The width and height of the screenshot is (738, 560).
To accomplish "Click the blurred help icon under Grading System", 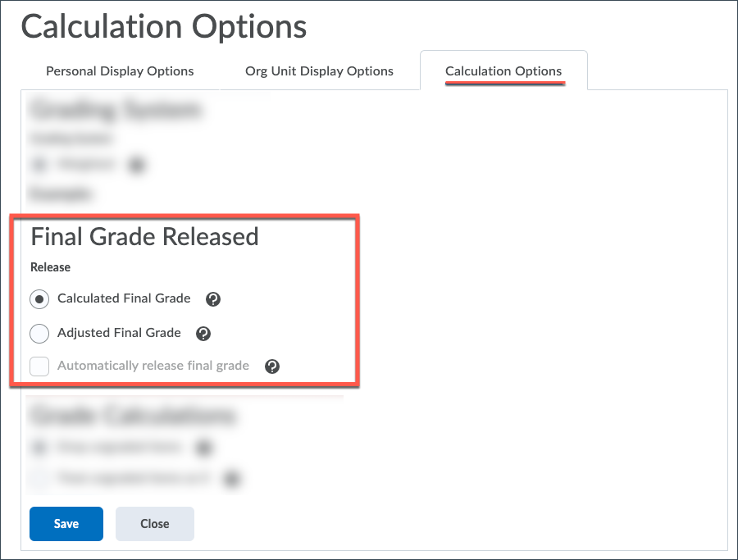I will (x=137, y=165).
